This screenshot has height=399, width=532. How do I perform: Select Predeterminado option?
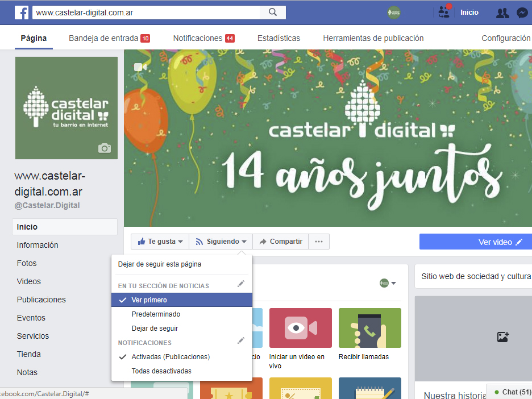(x=182, y=314)
